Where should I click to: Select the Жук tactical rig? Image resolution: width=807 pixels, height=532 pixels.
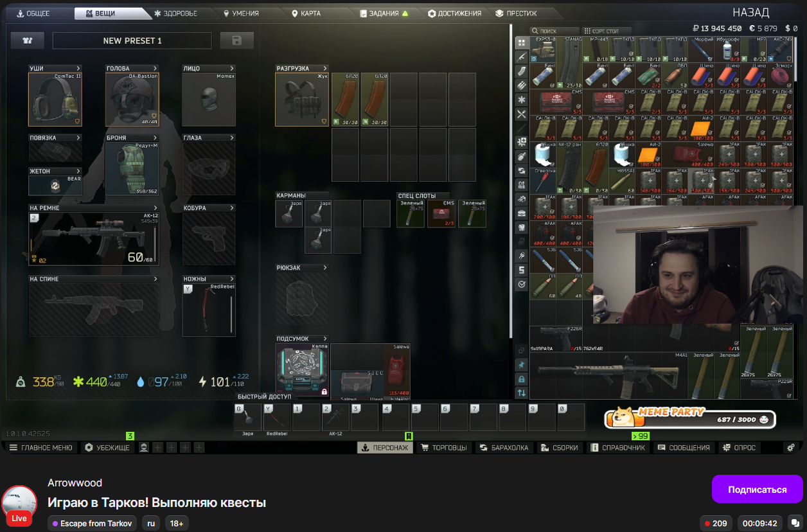302,100
